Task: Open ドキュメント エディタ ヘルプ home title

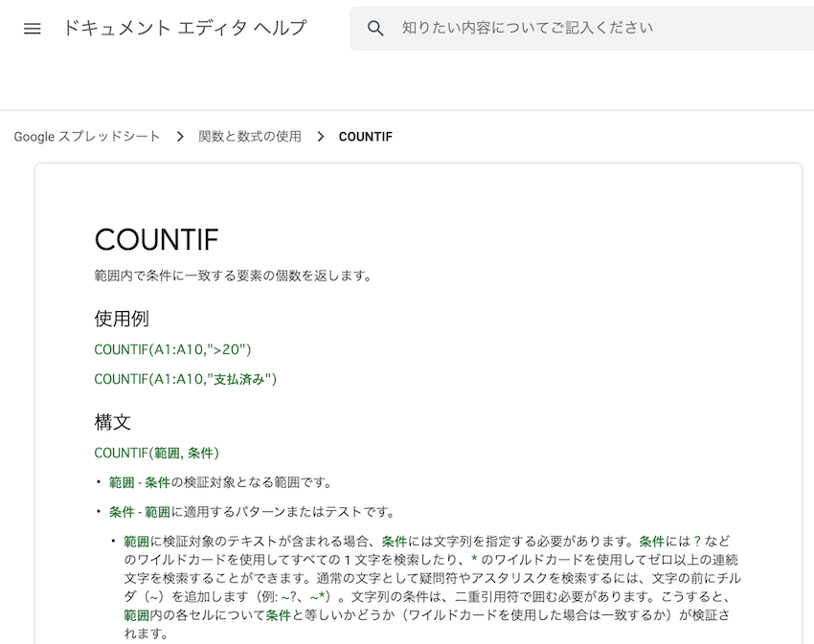Action: [185, 29]
